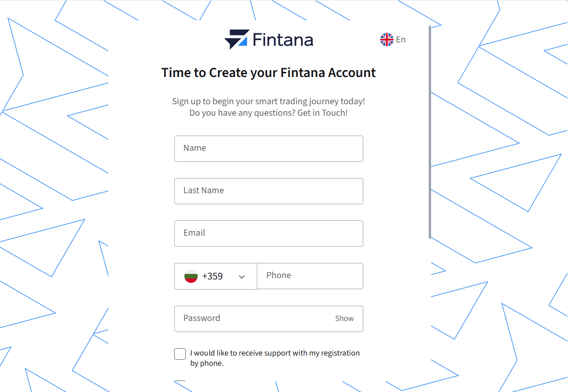Click the "I would like to receive support" label
The image size is (573, 392).
point(275,358)
